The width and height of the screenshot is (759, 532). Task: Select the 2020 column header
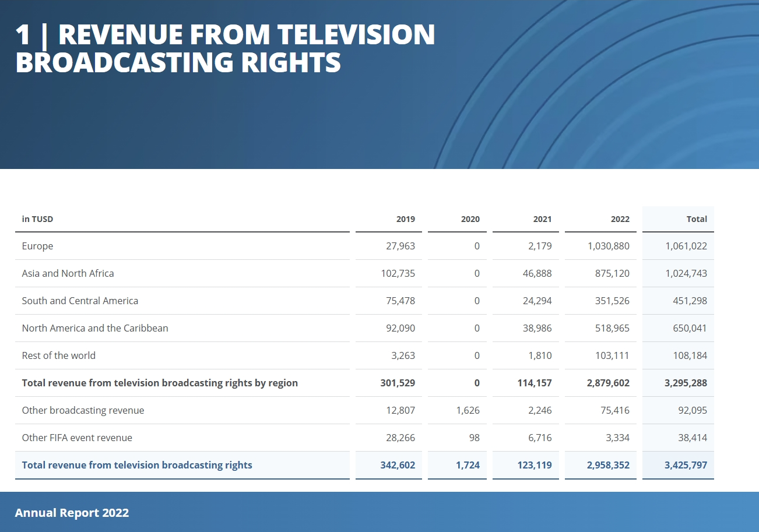coord(470,219)
